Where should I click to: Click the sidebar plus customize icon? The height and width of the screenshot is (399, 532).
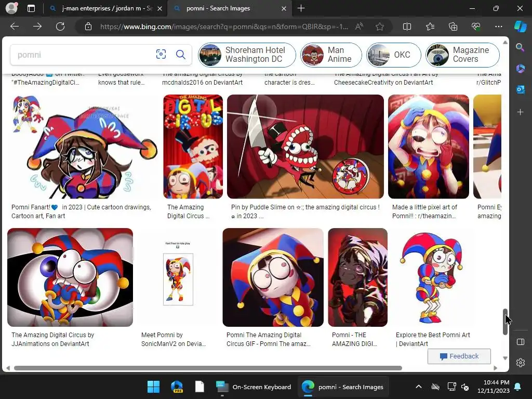[520, 112]
